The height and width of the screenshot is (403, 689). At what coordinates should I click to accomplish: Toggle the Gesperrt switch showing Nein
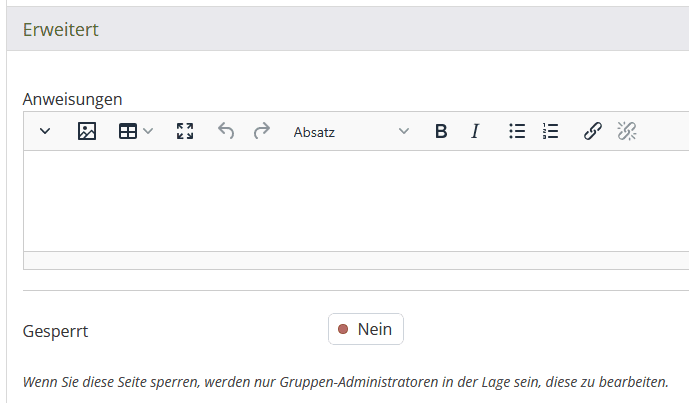click(366, 329)
